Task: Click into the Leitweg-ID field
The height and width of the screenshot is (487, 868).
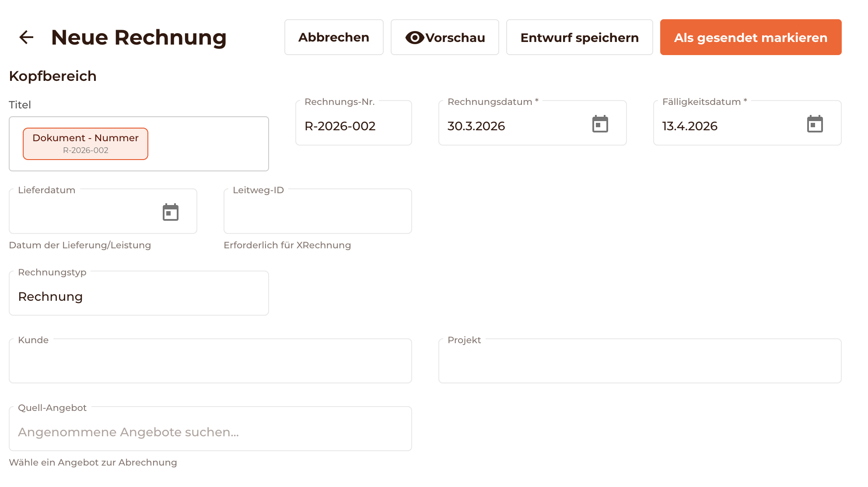Action: 317,214
